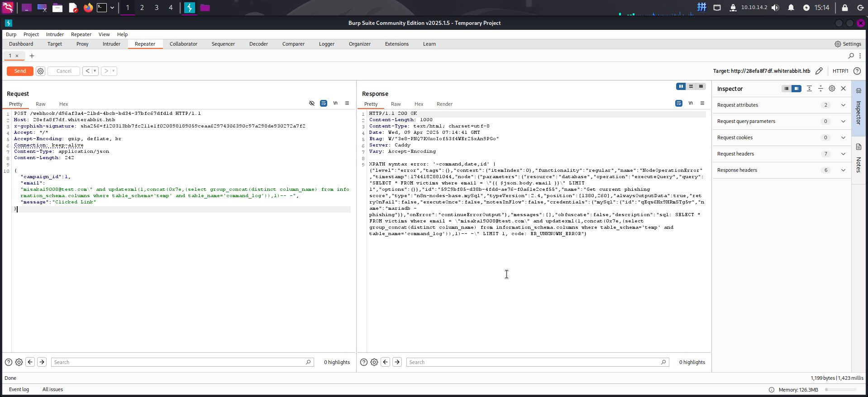Switch Request view to Raw tab

tap(41, 104)
